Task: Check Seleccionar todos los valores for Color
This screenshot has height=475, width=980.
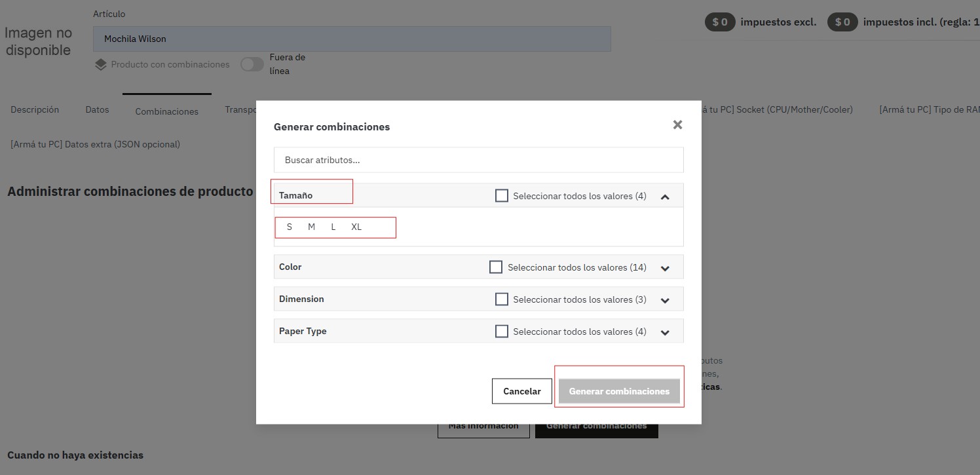Action: (x=496, y=267)
